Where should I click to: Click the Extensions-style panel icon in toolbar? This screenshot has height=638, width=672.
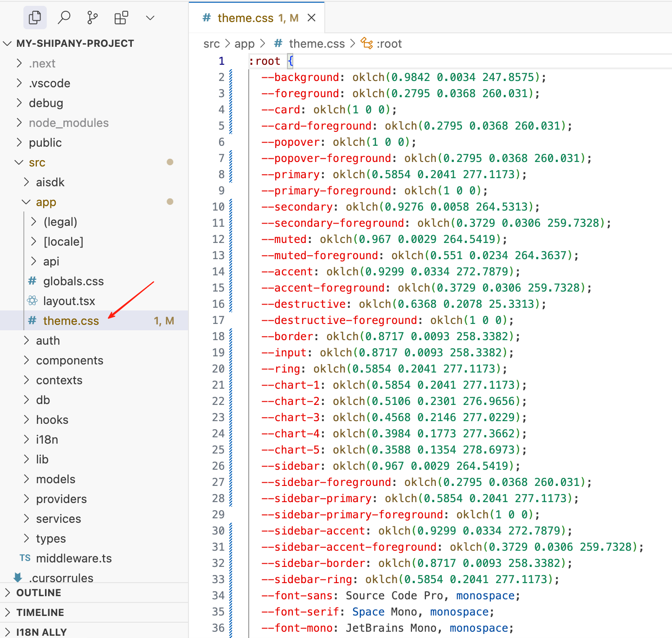click(x=121, y=17)
